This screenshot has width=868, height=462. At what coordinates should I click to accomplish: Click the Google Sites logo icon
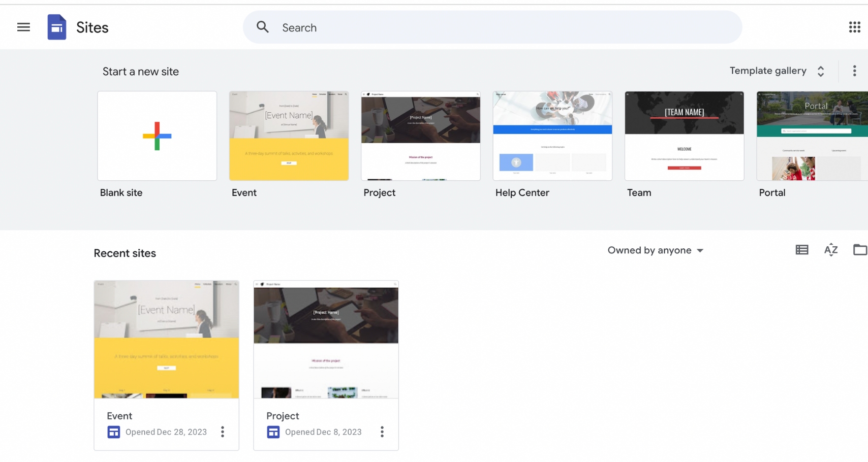57,27
